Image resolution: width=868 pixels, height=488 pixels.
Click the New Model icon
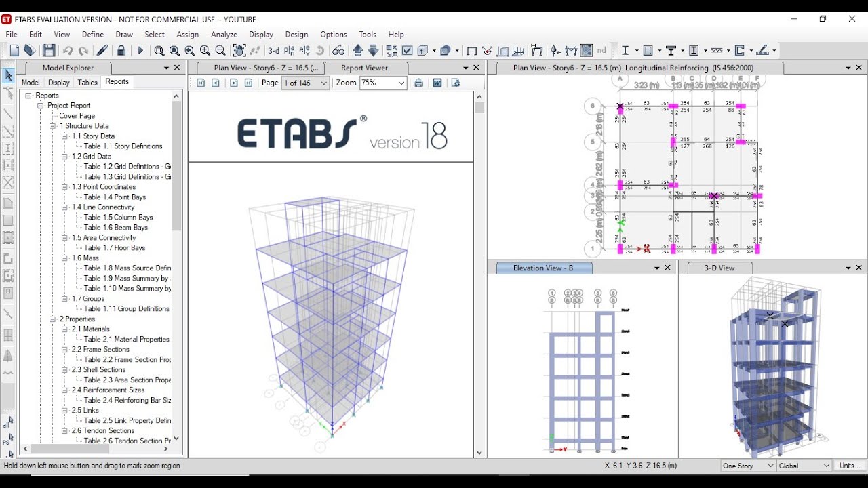tap(14, 50)
